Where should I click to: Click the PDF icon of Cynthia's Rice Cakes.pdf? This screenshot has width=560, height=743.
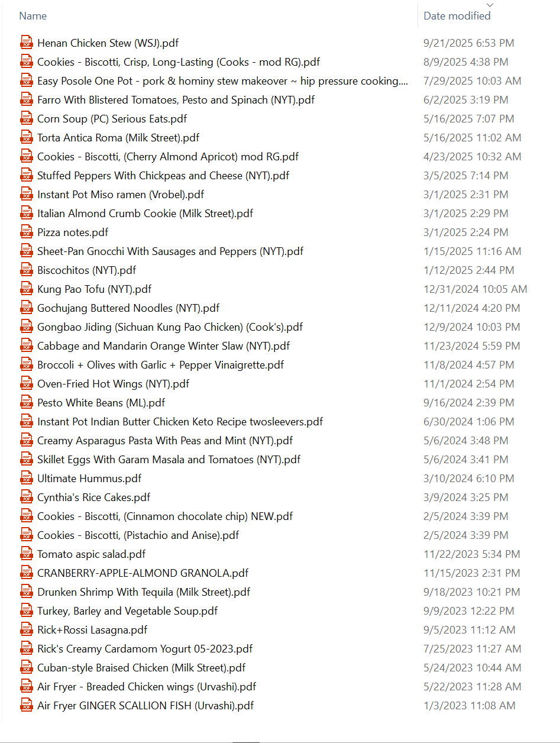[x=26, y=497]
